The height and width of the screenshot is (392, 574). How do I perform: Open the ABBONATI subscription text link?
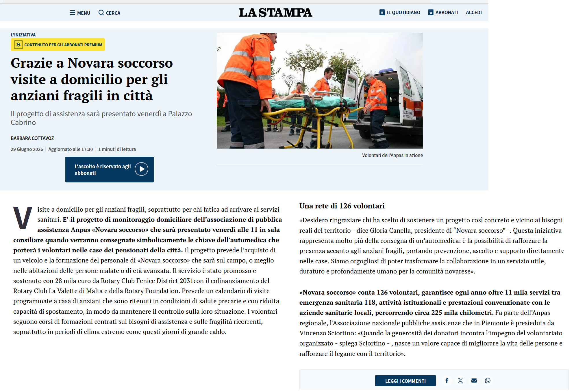[x=447, y=12]
